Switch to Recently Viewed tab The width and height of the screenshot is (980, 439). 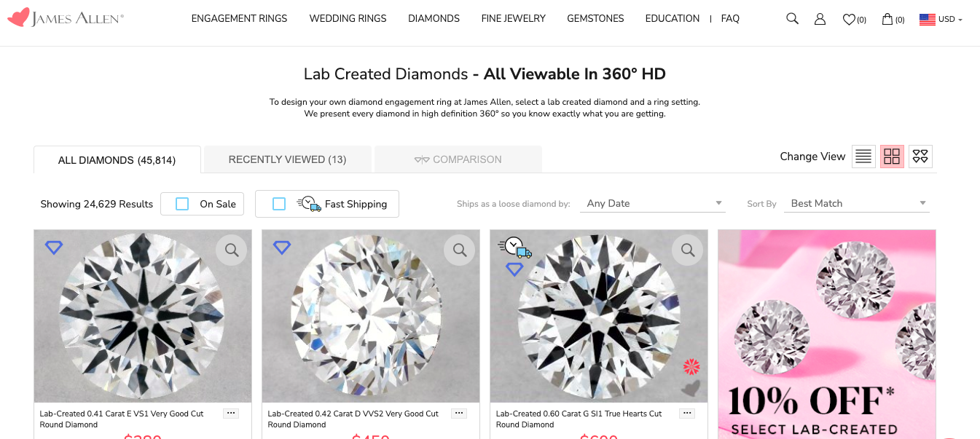tap(287, 159)
